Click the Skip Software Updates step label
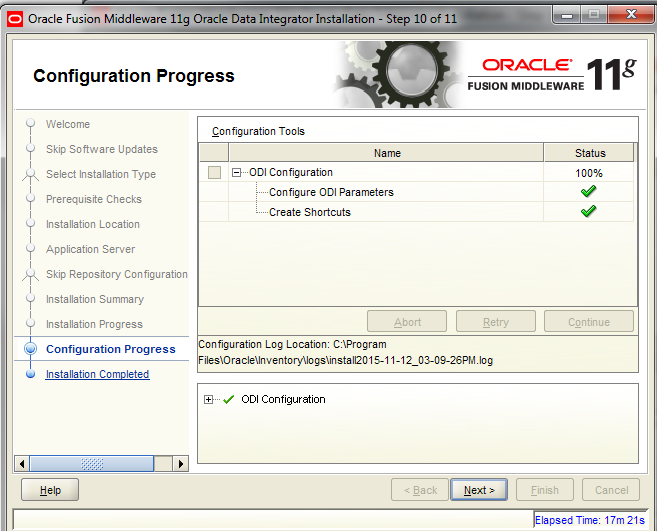The width and height of the screenshot is (657, 531). (x=102, y=149)
